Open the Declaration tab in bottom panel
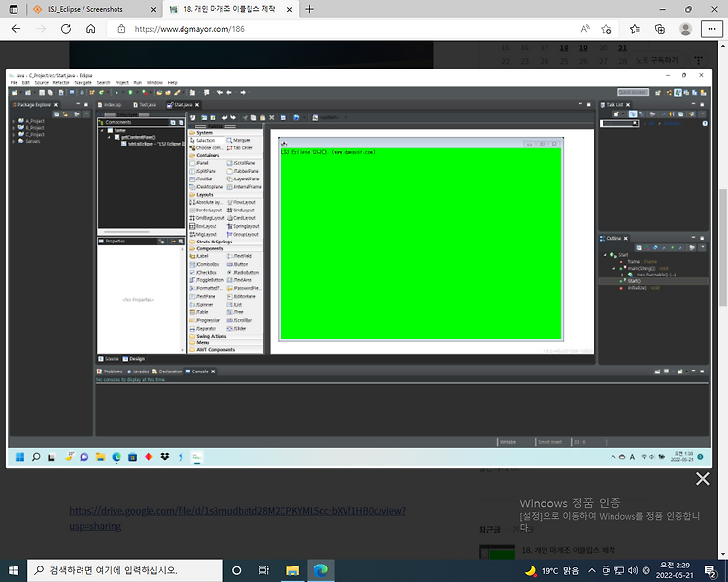The image size is (728, 582). click(167, 372)
